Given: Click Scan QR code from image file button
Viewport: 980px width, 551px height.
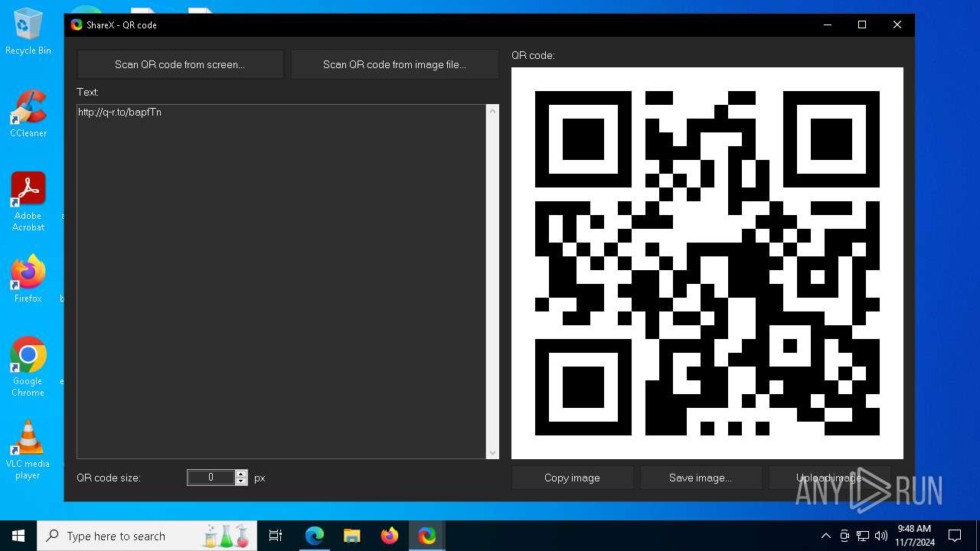Looking at the screenshot, I should tap(394, 64).
